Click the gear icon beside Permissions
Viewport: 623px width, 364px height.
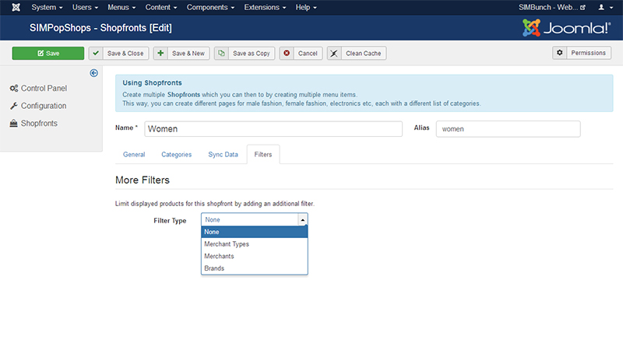[x=559, y=53]
